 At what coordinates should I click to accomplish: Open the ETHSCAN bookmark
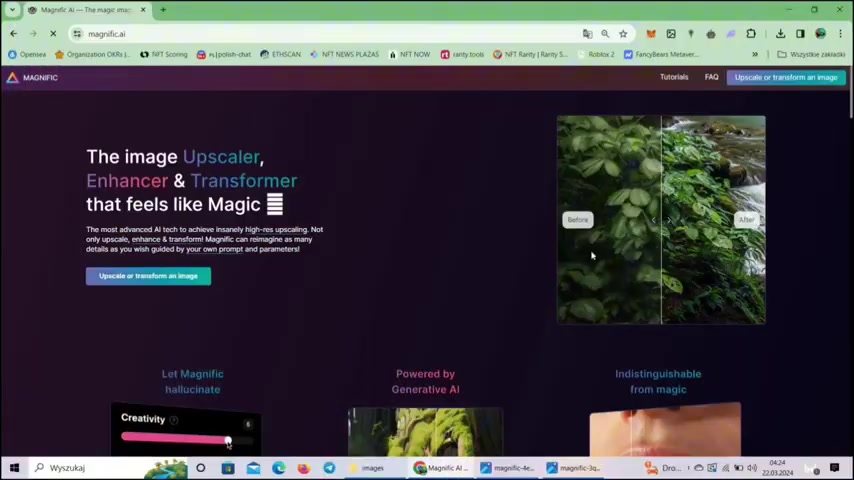pyautogui.click(x=280, y=54)
